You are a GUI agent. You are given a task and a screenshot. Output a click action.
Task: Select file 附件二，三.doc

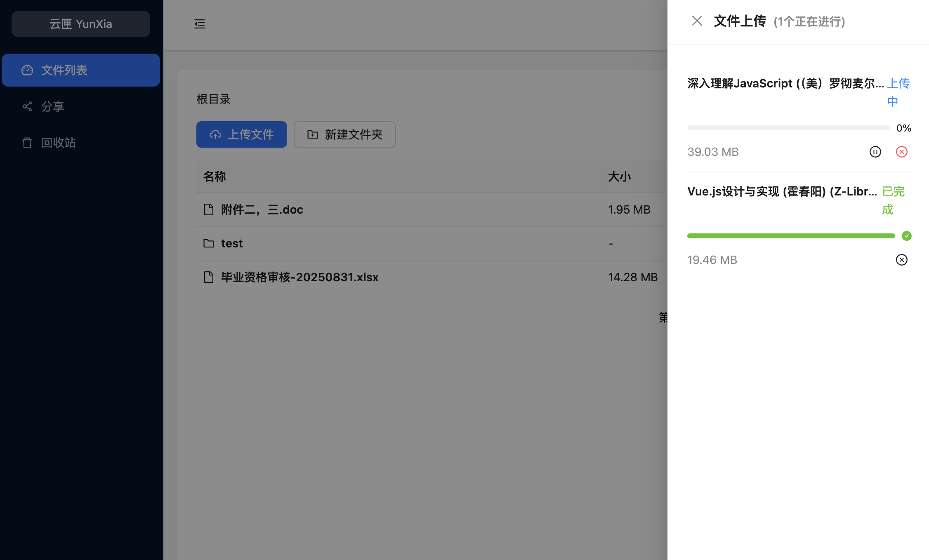(x=262, y=209)
